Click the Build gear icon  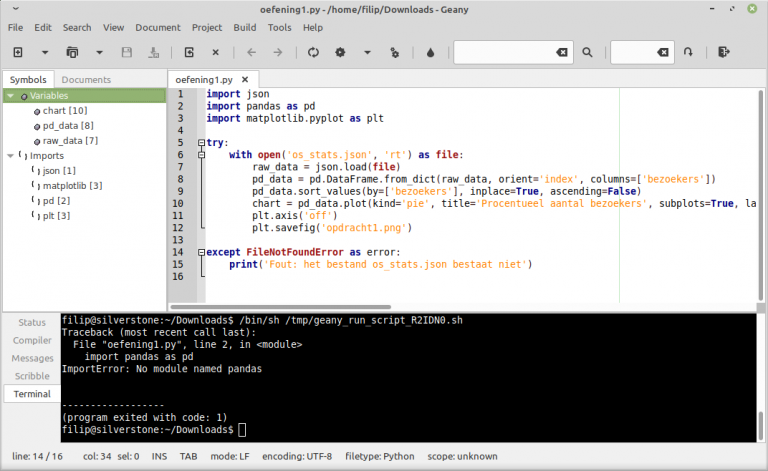point(340,52)
